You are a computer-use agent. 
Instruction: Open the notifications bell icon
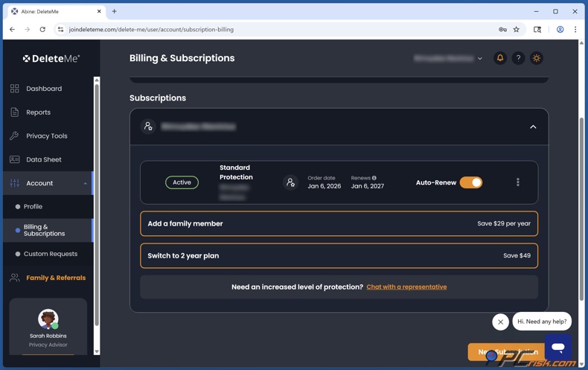click(500, 58)
